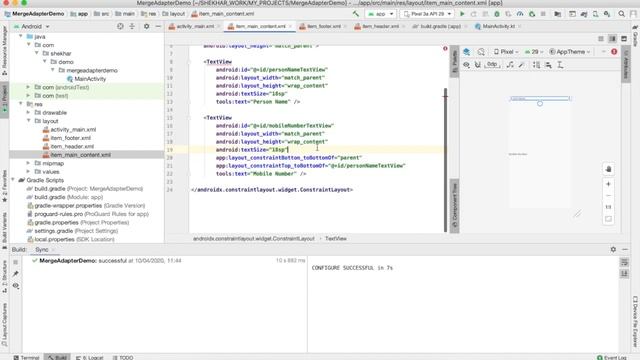
Task: Switch editor to Split view
Action: [x=612, y=39]
